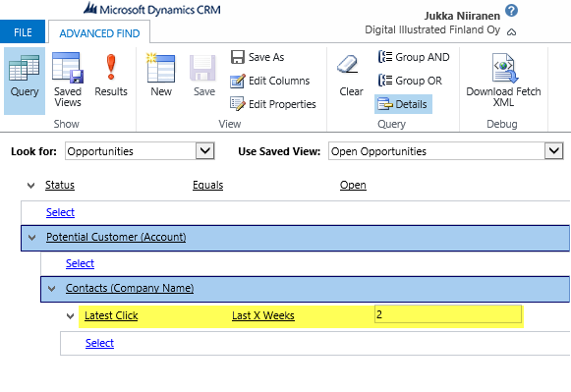Click the Status field link
The width and height of the screenshot is (571, 392).
click(x=60, y=185)
